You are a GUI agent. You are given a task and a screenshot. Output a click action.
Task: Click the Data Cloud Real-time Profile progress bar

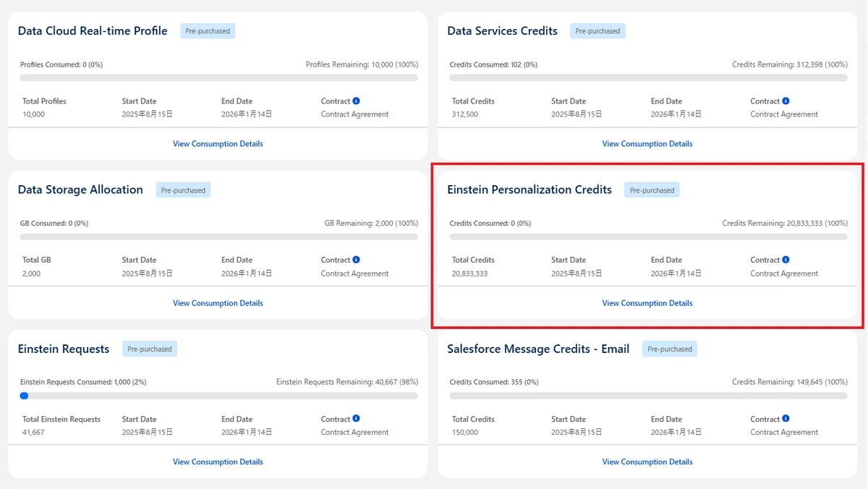pyautogui.click(x=218, y=77)
